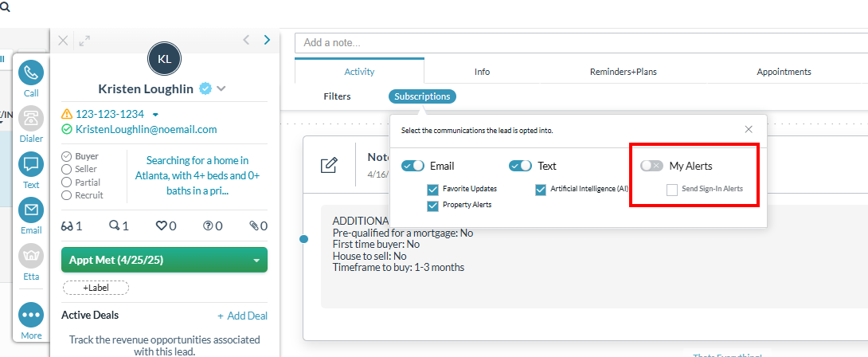This screenshot has height=357, width=868.
Task: Click the verified badge beside Kristen Loughlin
Action: [205, 88]
